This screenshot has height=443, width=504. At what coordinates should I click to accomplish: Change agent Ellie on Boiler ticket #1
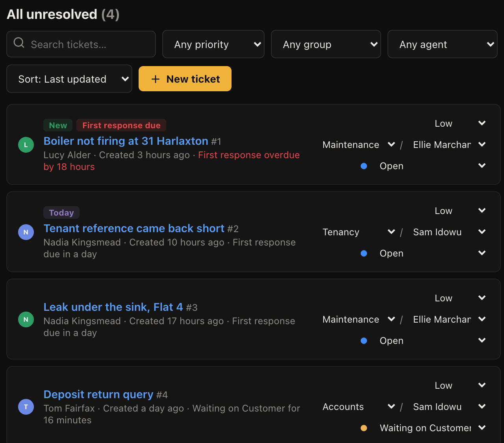pyautogui.click(x=449, y=145)
